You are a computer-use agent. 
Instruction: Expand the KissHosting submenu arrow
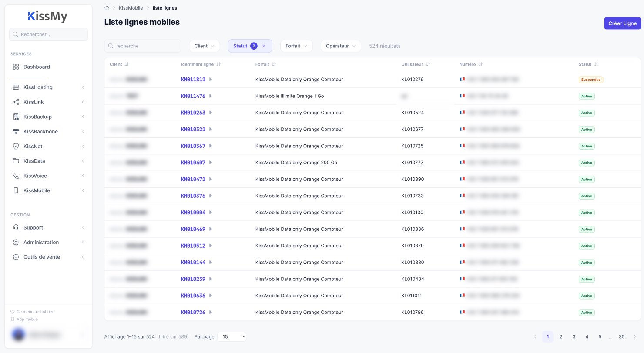click(x=83, y=87)
